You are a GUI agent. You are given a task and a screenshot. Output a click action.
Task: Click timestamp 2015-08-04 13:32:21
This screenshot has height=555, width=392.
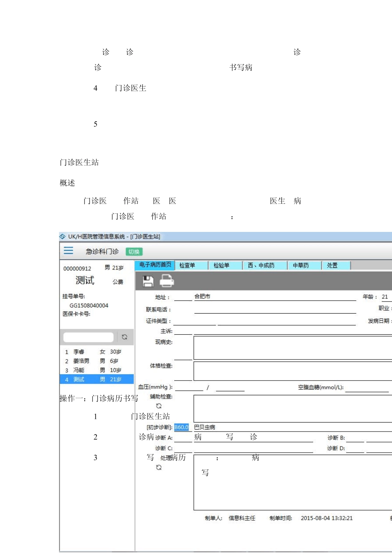[x=327, y=518]
